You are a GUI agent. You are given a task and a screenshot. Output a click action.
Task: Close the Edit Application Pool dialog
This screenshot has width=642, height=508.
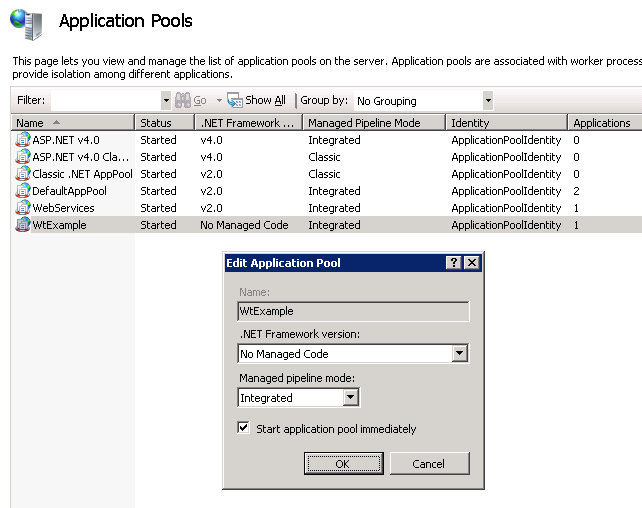(x=472, y=263)
